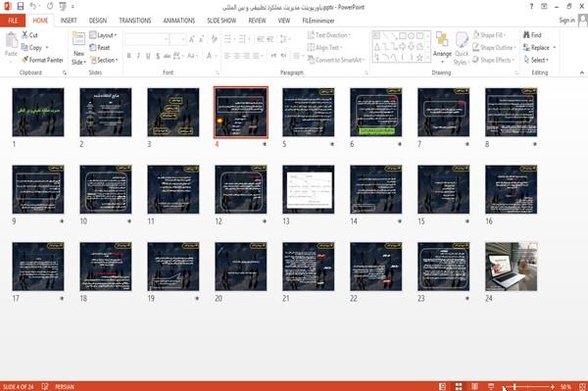Viewport: 588px width, 391px height.
Task: Switch to the ANIMATIONS tab
Action: [179, 21]
